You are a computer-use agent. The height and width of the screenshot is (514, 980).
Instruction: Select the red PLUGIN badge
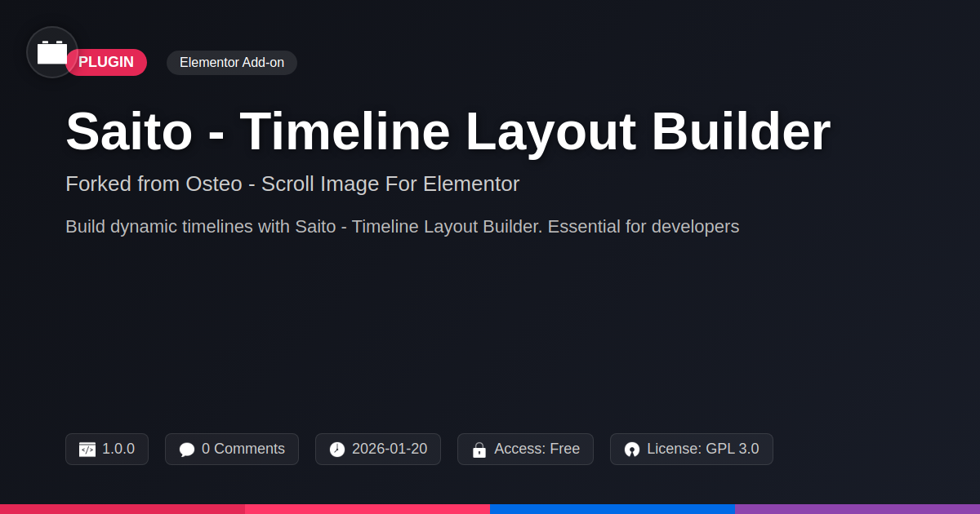click(106, 62)
